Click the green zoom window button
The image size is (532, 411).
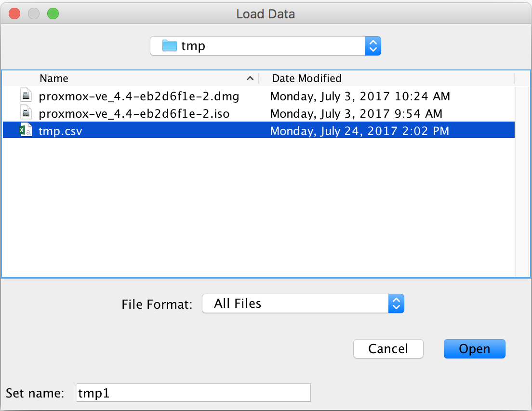coord(53,14)
